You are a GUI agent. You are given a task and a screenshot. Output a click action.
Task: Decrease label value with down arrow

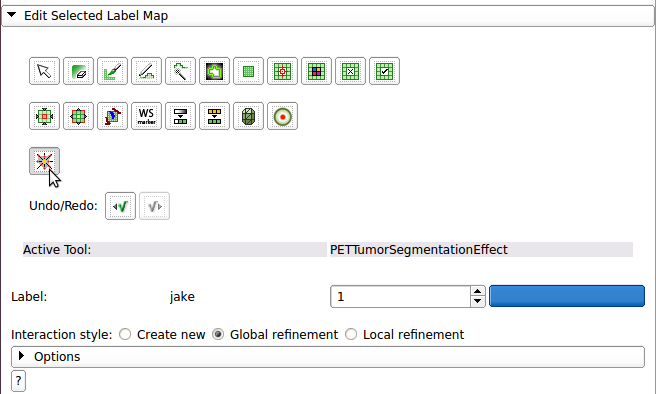tap(478, 302)
